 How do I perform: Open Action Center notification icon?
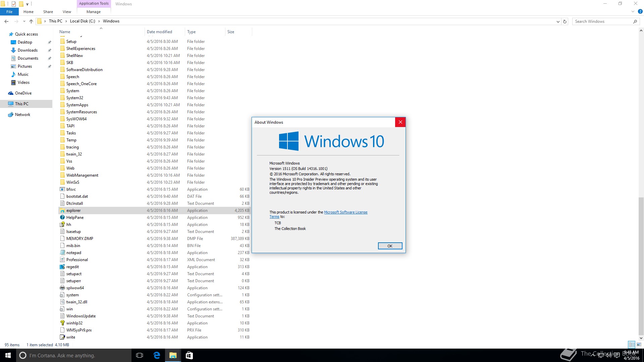[616, 355]
